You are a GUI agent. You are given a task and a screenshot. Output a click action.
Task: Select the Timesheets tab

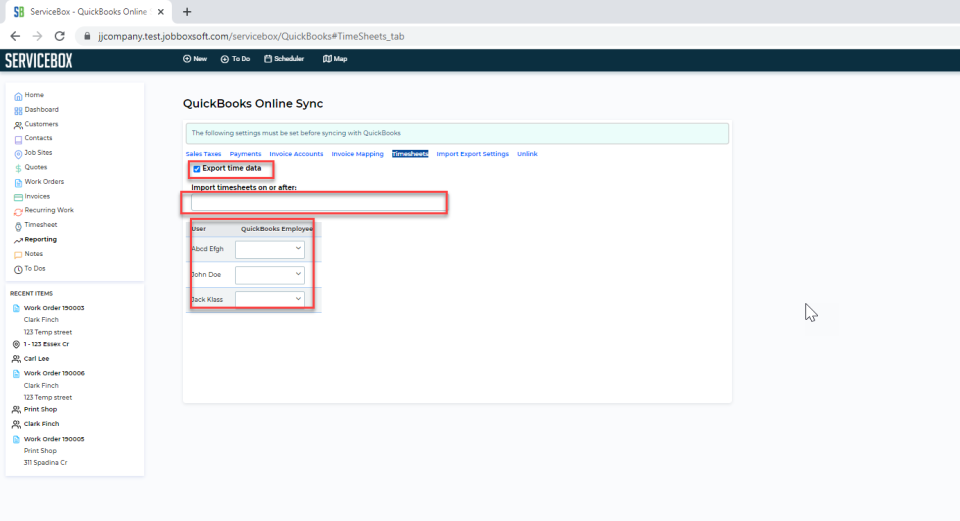point(410,154)
